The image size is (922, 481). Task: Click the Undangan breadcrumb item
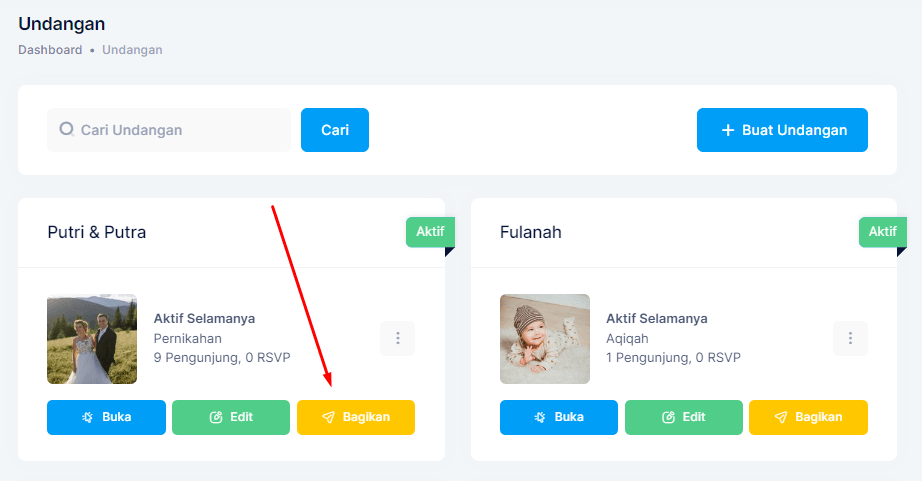point(132,50)
